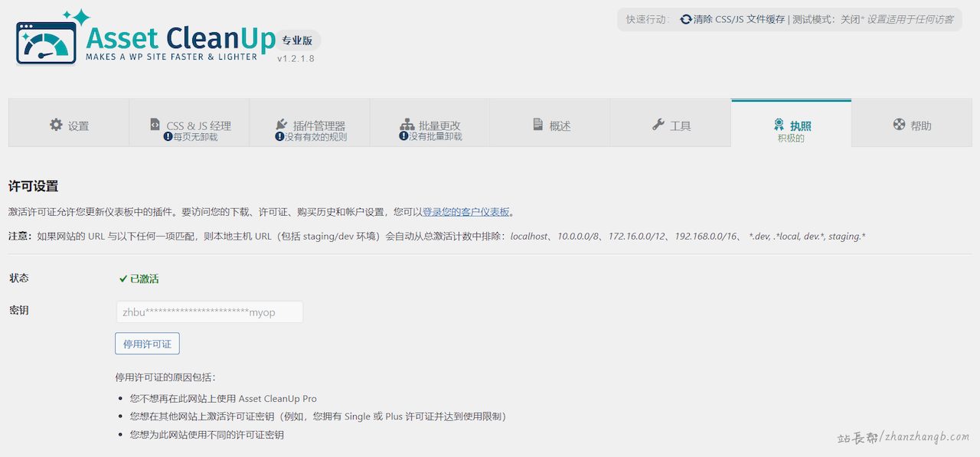
Task: Click the wrench icon on the 工具 tab
Action: coord(658,125)
